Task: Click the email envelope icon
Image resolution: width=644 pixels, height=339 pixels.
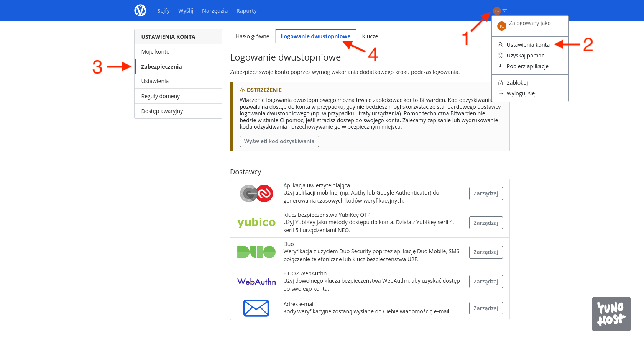Action: (x=256, y=308)
